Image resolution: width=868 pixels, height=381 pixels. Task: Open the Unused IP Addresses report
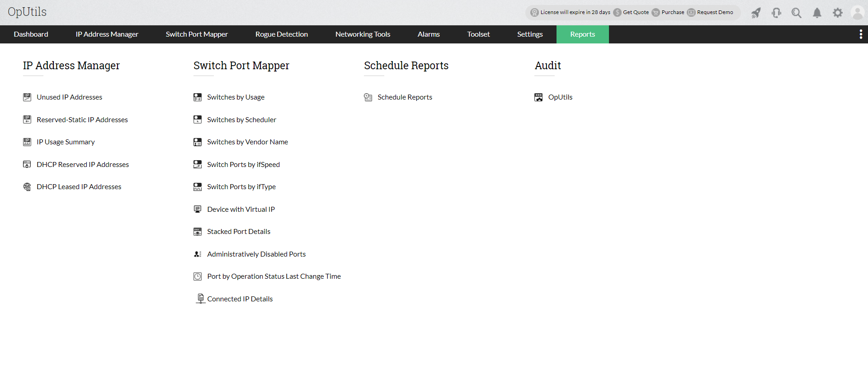pos(70,97)
